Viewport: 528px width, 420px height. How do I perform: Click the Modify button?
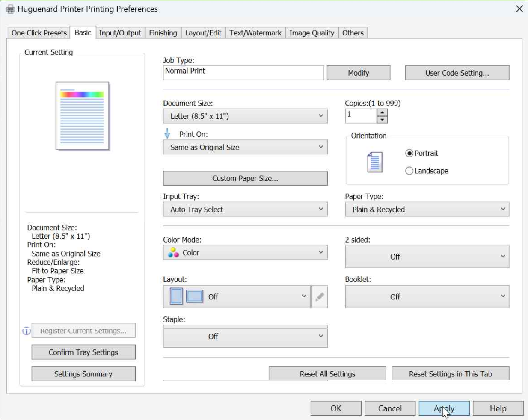(359, 73)
